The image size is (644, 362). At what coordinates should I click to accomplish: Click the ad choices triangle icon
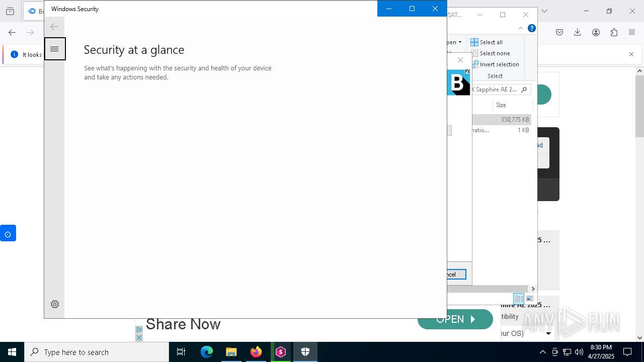tap(139, 330)
